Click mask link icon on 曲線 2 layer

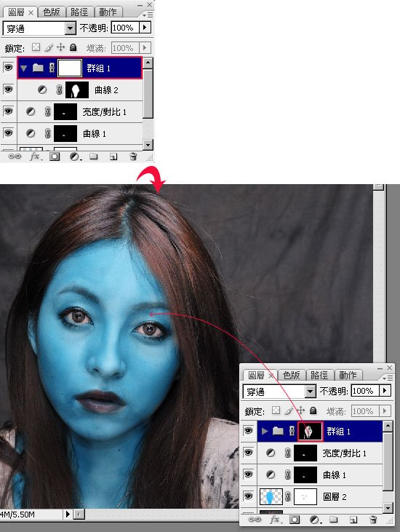click(59, 90)
